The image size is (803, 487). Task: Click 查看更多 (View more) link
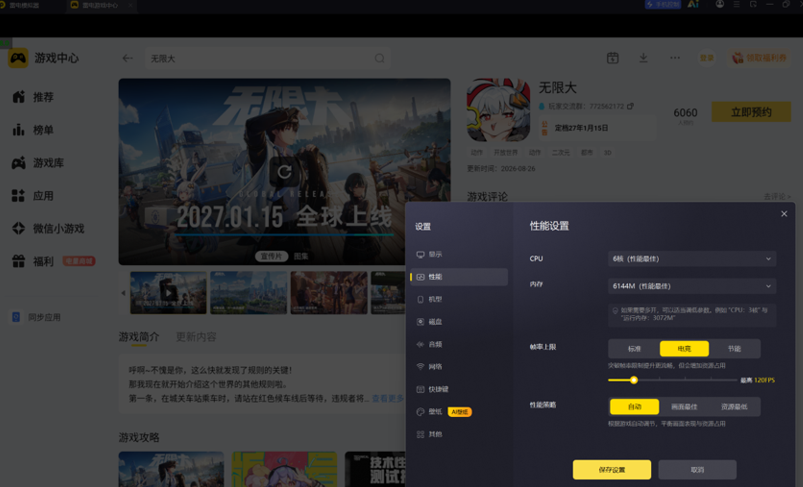point(388,398)
